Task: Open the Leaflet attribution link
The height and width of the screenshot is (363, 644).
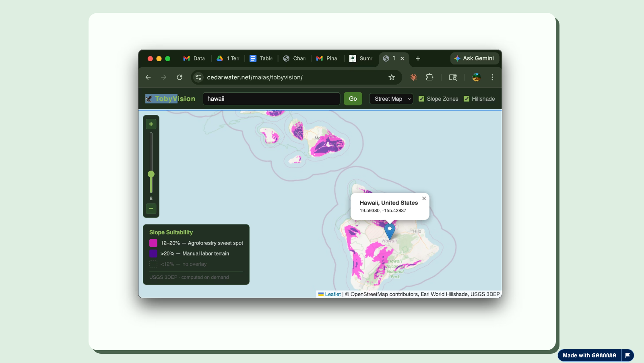Action: tap(332, 295)
